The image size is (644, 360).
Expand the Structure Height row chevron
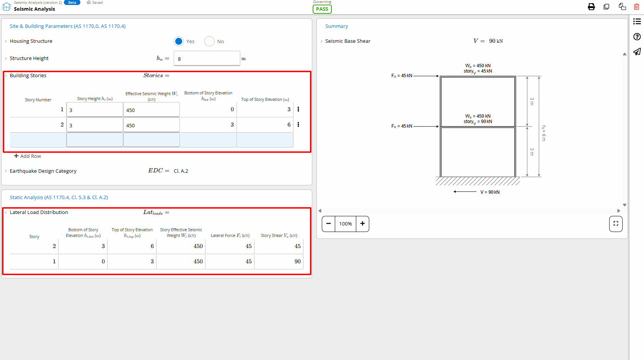(x=6, y=58)
